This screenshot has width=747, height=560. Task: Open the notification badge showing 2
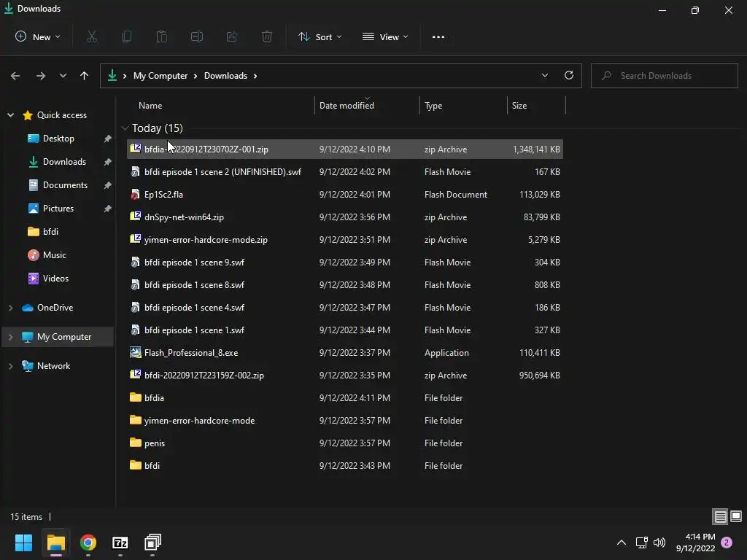pos(727,542)
